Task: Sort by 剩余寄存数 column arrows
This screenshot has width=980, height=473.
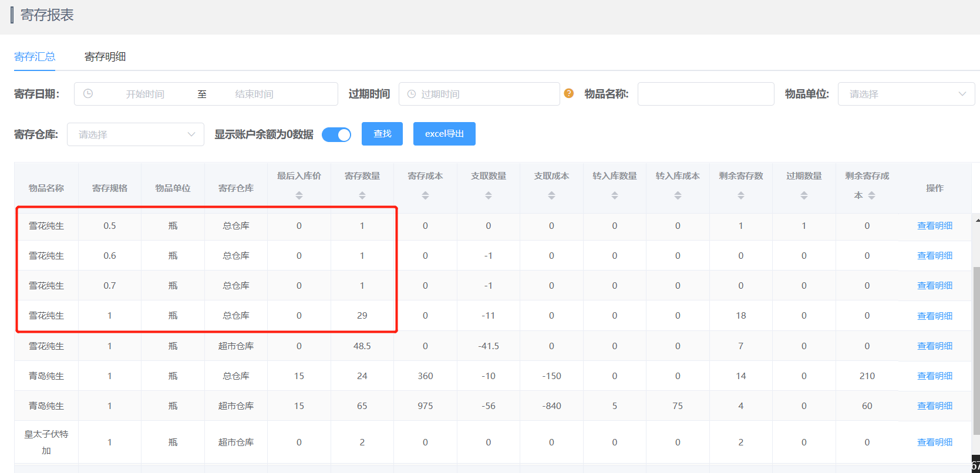Action: coord(741,195)
